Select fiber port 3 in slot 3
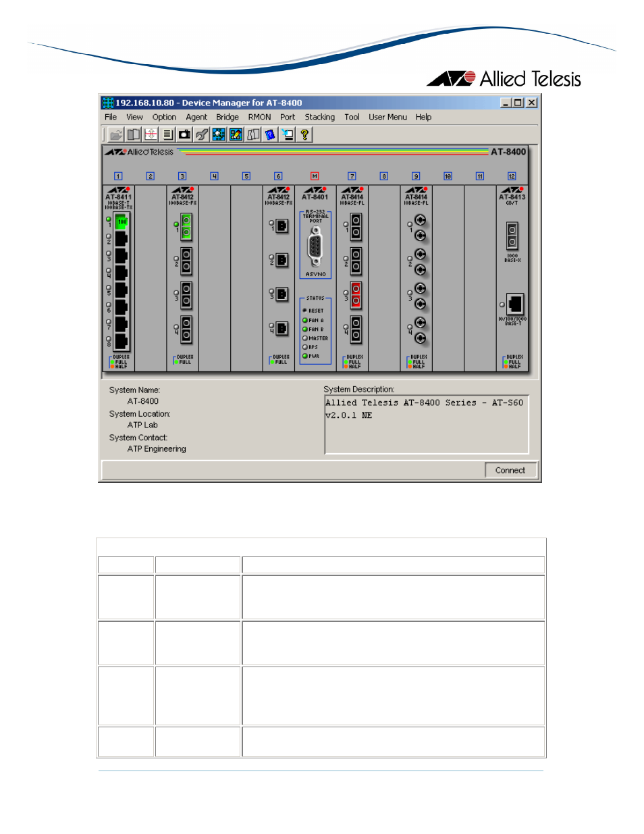Screen dimensions: 644x834 (186, 295)
